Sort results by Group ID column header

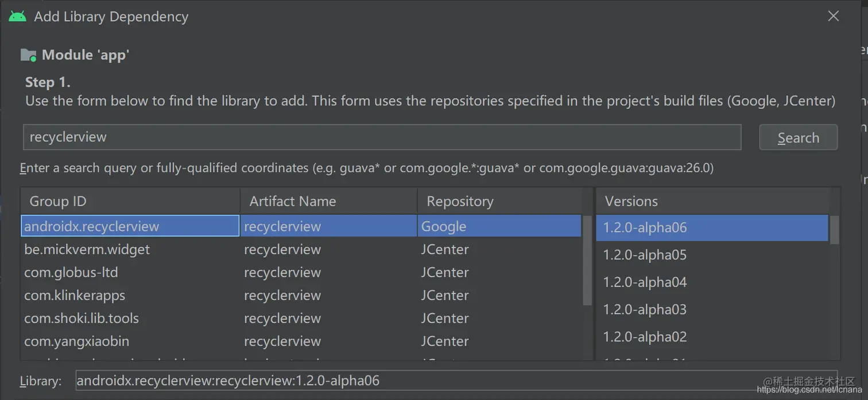[130, 201]
